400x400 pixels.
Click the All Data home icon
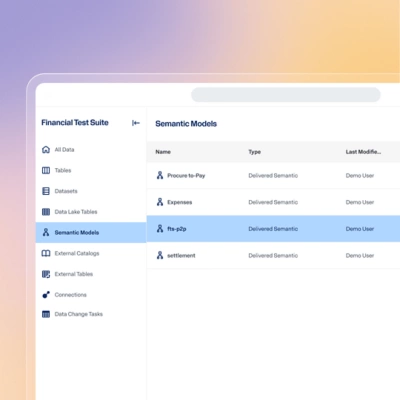(46, 149)
